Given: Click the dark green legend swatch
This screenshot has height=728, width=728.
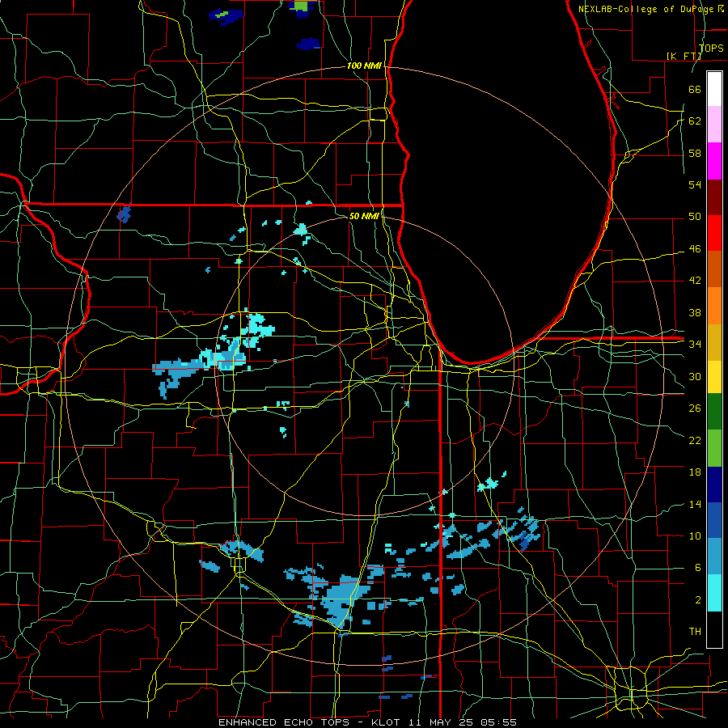Looking at the screenshot, I should (714, 412).
